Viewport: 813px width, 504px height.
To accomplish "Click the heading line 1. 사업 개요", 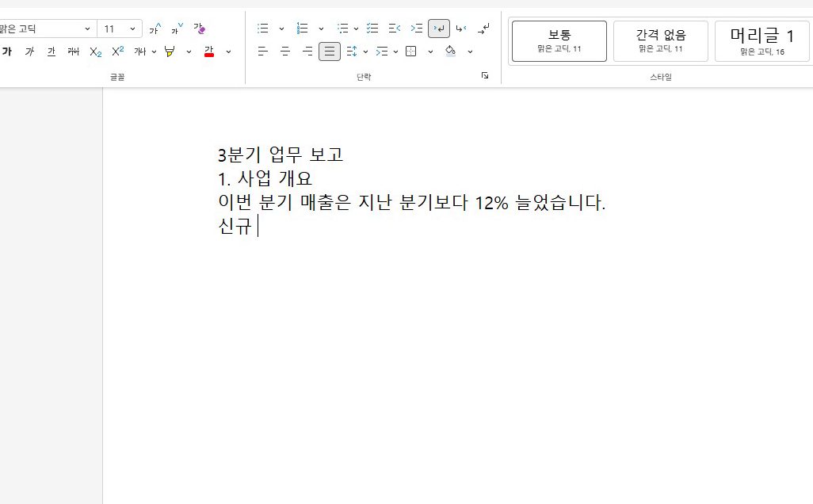I will (x=265, y=178).
